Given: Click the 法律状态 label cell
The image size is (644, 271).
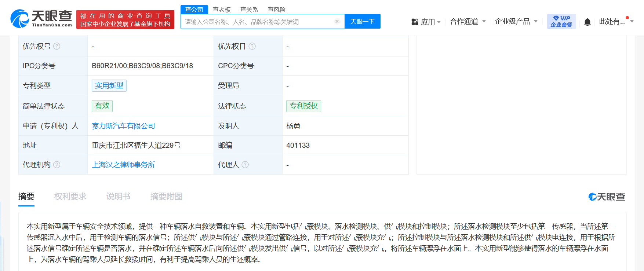Looking at the screenshot, I should [x=248, y=106].
